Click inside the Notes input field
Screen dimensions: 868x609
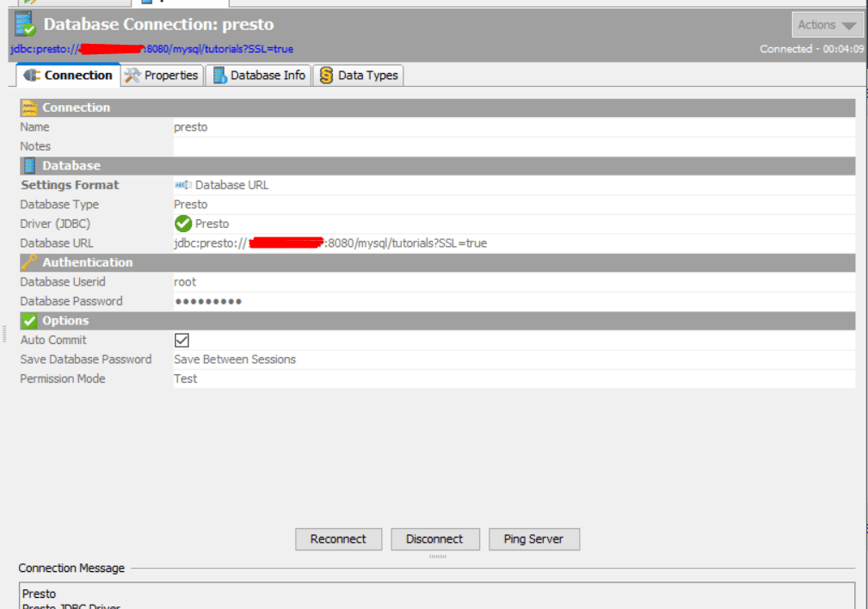344,145
